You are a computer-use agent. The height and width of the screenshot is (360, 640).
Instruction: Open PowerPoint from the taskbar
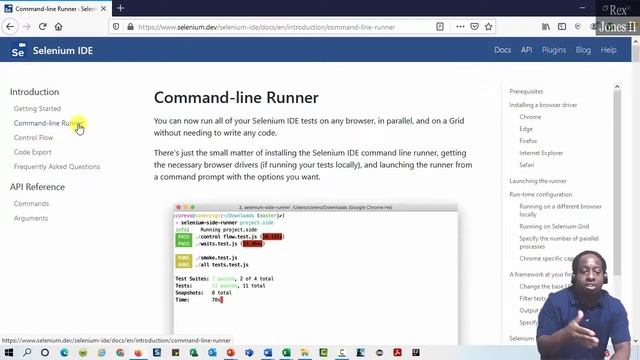(231, 353)
